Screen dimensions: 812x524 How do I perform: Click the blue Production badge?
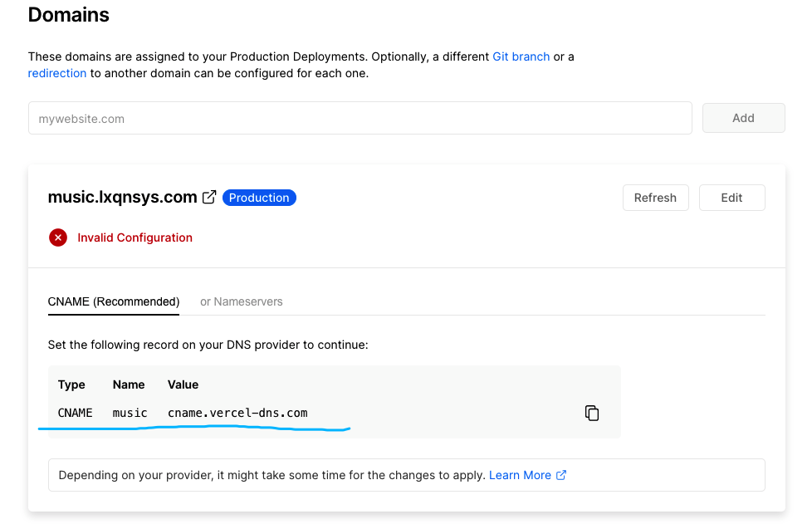coord(259,198)
